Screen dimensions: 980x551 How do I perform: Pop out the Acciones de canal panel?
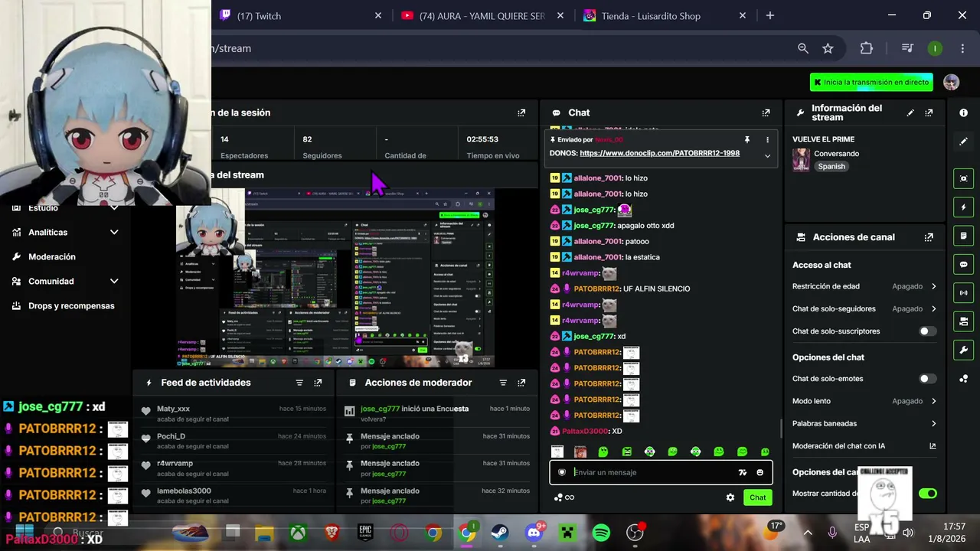coord(929,237)
